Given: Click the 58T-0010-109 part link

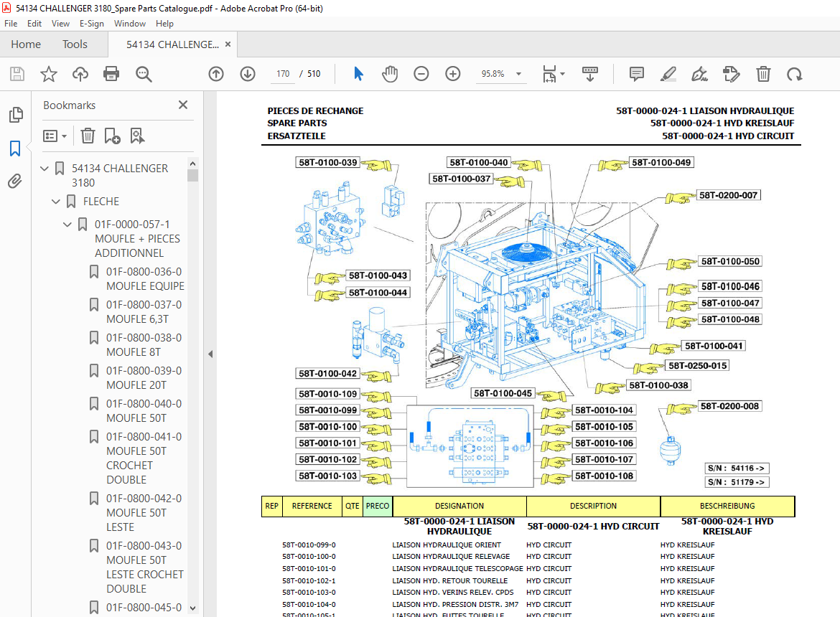Looking at the screenshot, I should pyautogui.click(x=328, y=394).
